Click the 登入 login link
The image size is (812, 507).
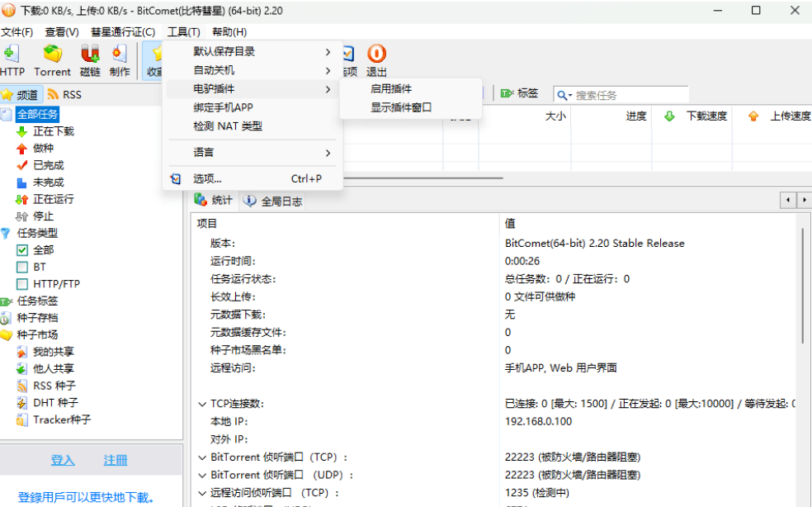(63, 461)
